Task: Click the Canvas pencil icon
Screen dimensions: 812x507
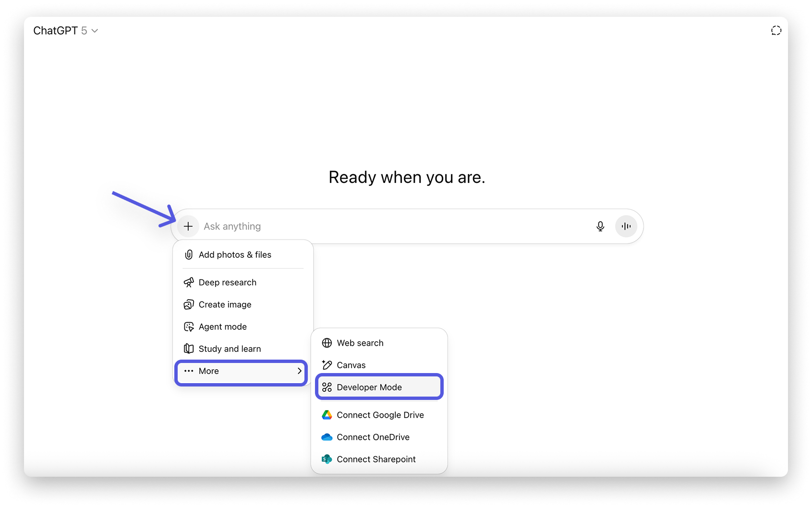Action: (327, 365)
